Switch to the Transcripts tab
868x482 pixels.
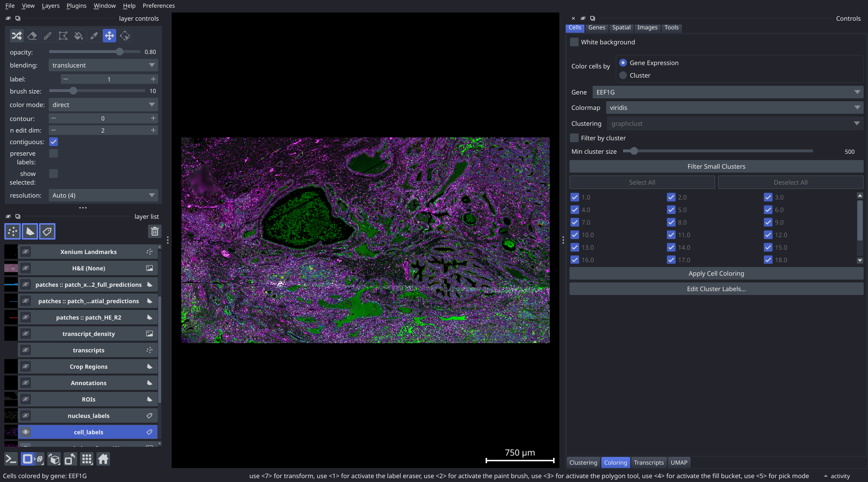pos(649,463)
